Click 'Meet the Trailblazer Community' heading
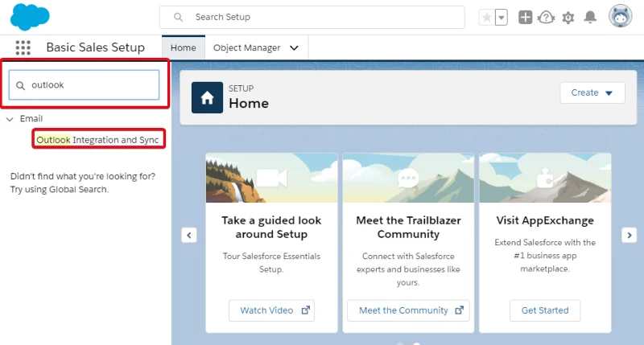 pyautogui.click(x=408, y=228)
